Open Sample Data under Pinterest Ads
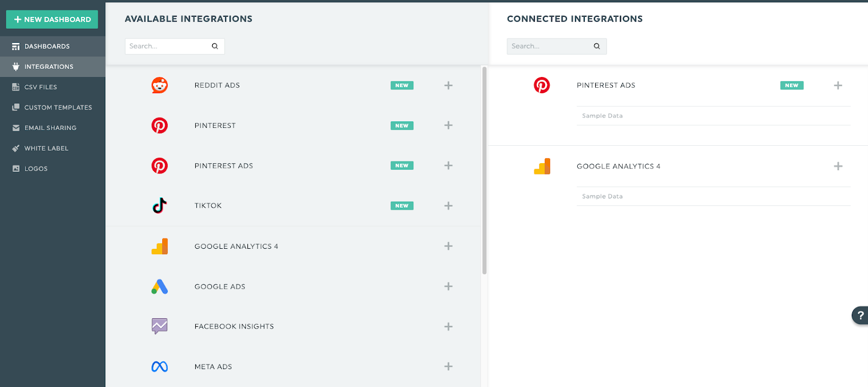Viewport: 868px width, 387px height. pos(602,116)
